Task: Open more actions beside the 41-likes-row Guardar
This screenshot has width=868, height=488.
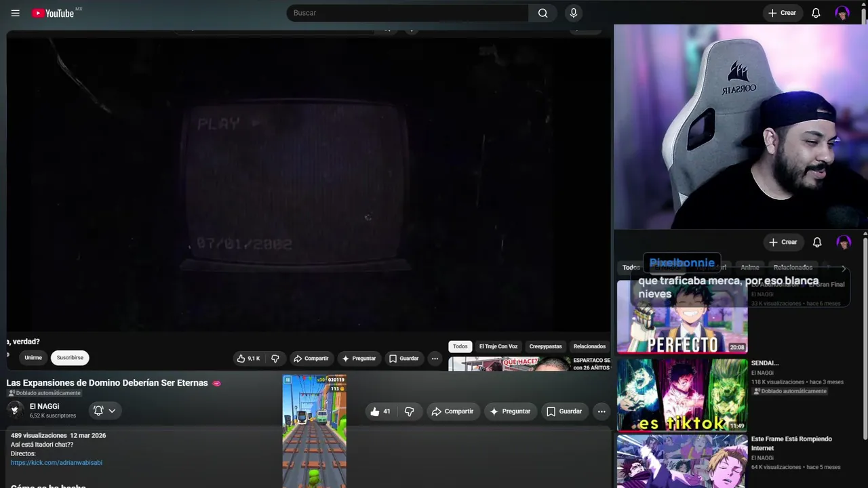Action: (601, 411)
